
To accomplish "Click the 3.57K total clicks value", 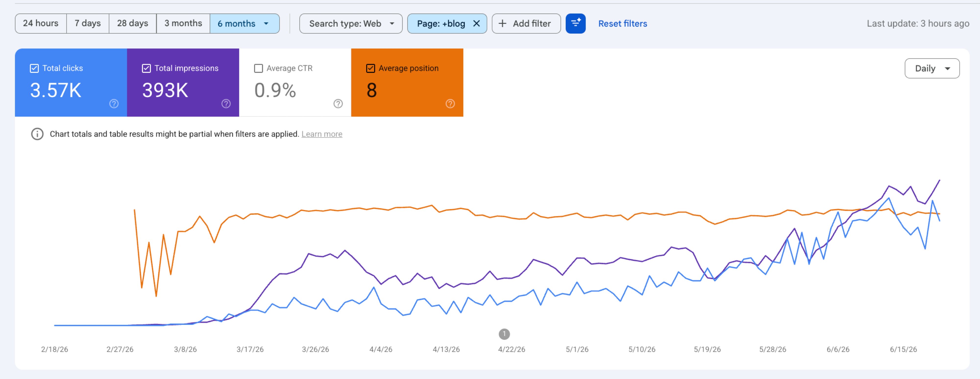I will pos(56,91).
